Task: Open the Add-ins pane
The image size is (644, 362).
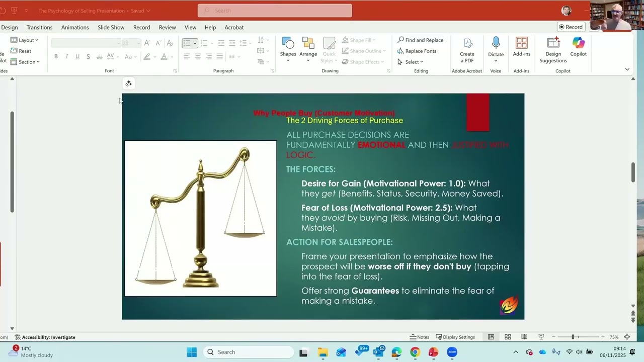Action: (522, 46)
